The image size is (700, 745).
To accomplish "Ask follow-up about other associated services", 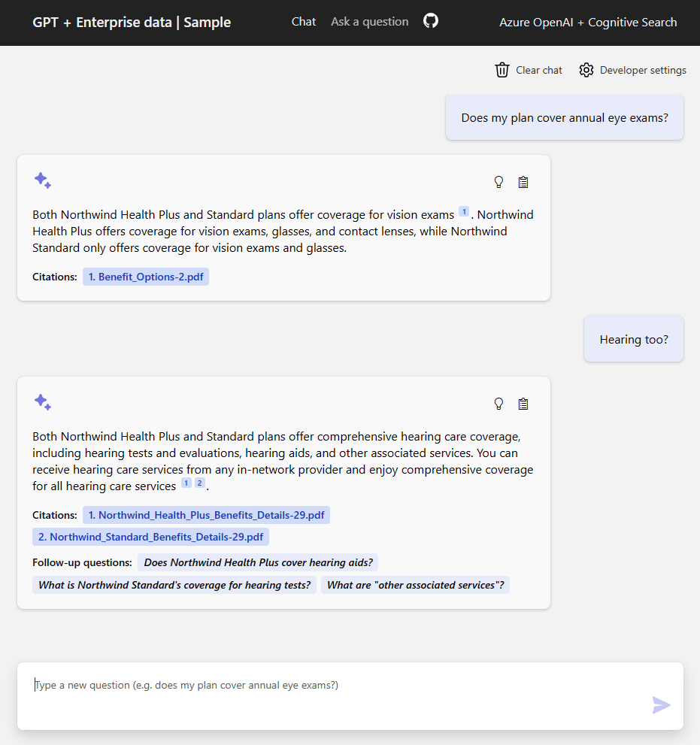I will click(x=415, y=584).
